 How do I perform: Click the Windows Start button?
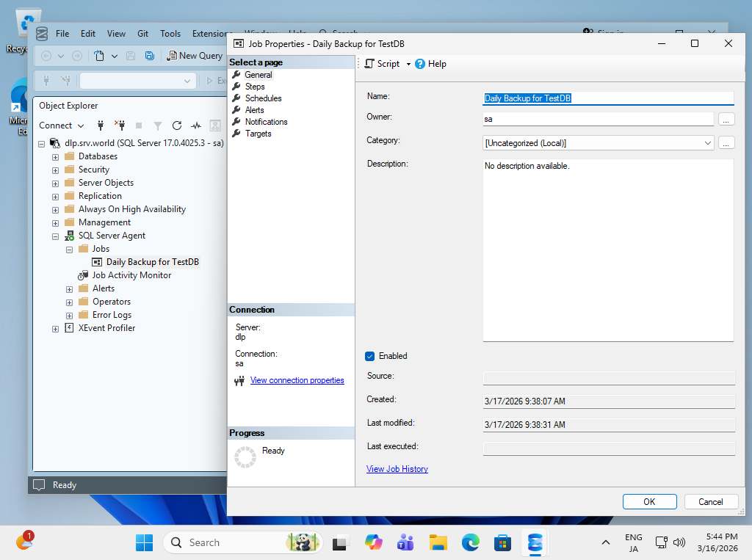(144, 542)
